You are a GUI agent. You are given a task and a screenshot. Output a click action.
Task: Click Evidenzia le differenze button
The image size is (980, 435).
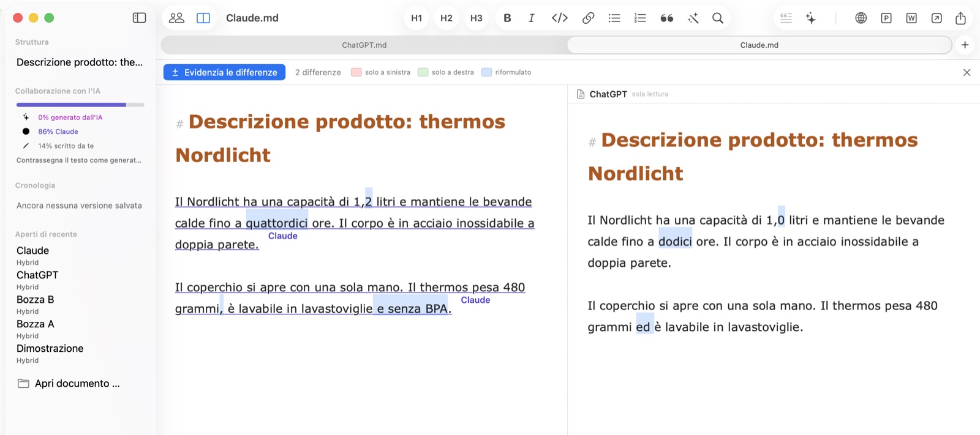224,72
